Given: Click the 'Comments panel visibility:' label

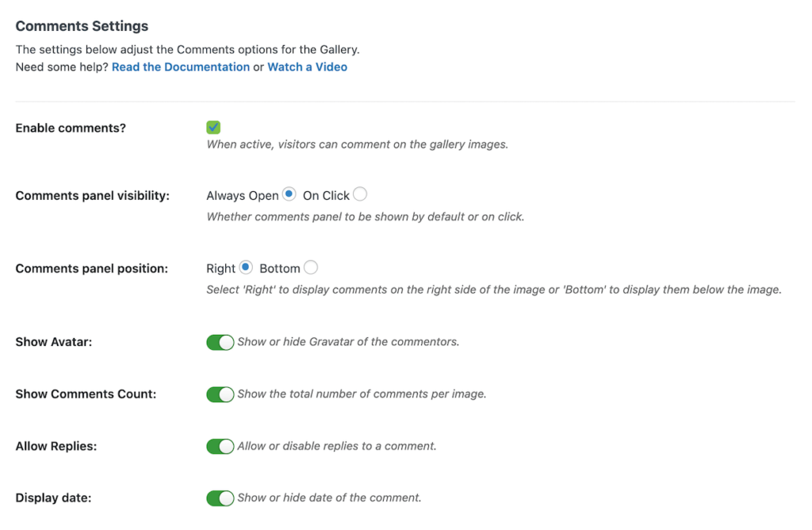Looking at the screenshot, I should tap(92, 196).
